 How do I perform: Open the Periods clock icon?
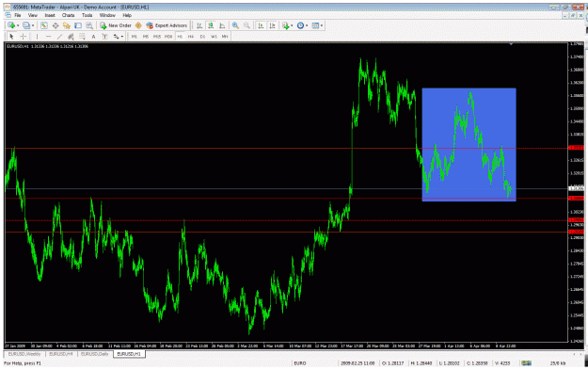click(300, 25)
